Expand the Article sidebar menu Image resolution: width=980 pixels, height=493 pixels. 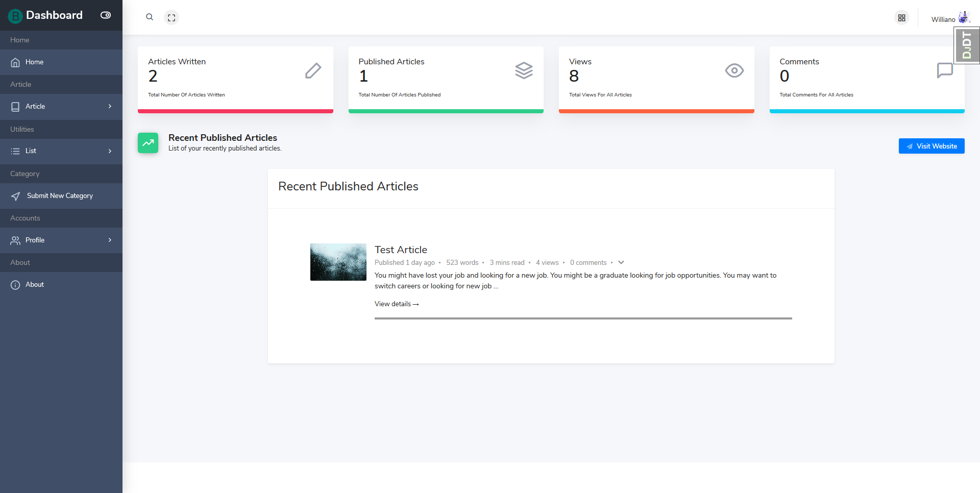pyautogui.click(x=61, y=107)
